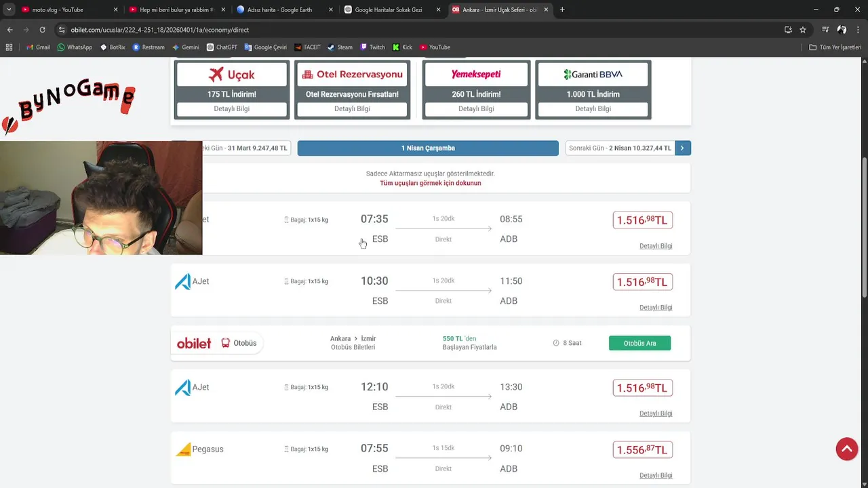Open the tab search dropdown arrow
The width and height of the screenshot is (868, 488).
[x=9, y=9]
